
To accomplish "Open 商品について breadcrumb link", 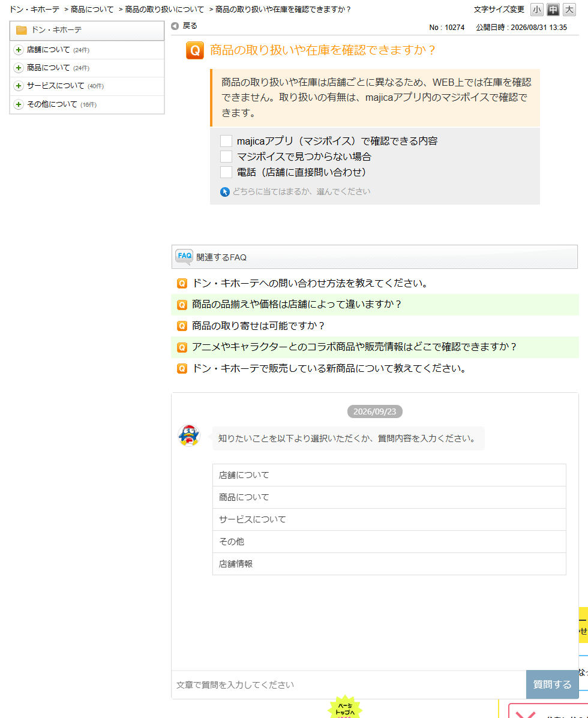I will pyautogui.click(x=92, y=9).
